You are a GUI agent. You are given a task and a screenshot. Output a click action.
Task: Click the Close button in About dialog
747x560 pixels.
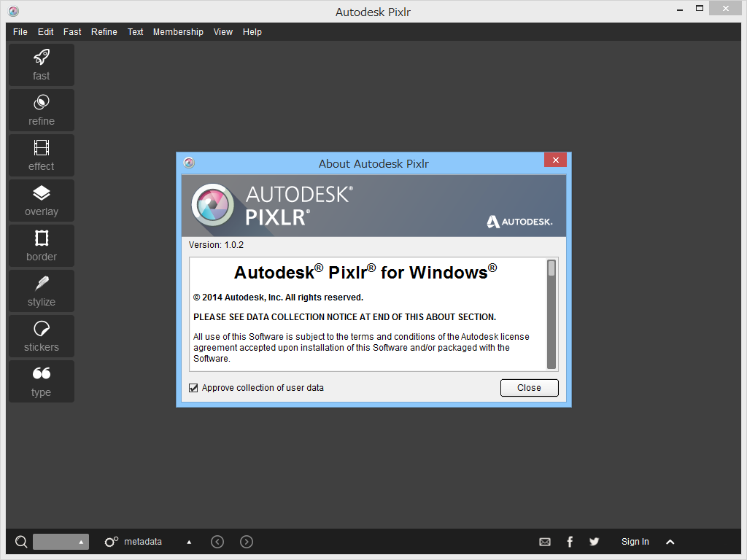point(530,388)
